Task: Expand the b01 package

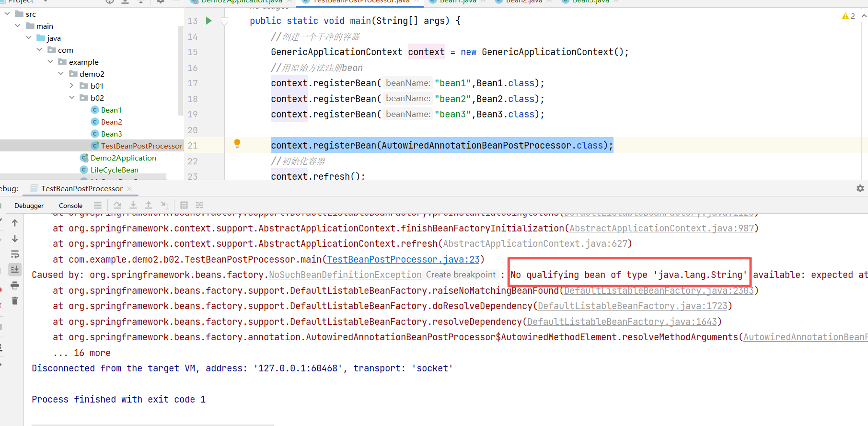Action: (x=72, y=86)
